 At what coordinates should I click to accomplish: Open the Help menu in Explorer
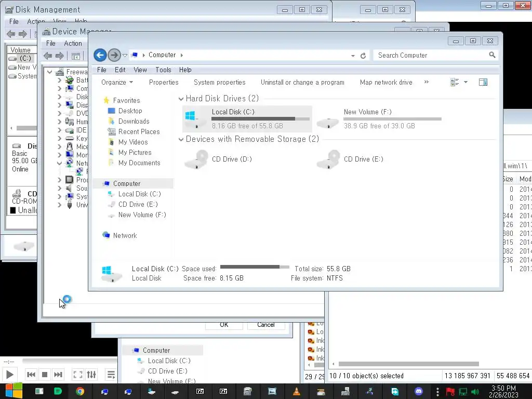pos(185,70)
